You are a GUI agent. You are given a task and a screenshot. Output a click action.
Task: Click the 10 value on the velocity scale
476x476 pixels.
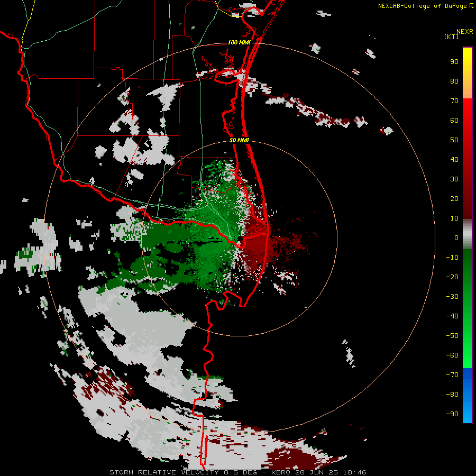454,218
